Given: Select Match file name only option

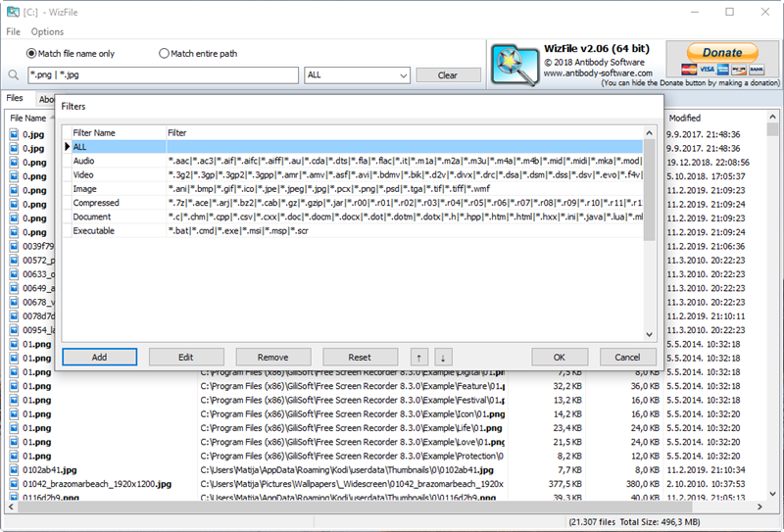Looking at the screenshot, I should click(x=31, y=54).
